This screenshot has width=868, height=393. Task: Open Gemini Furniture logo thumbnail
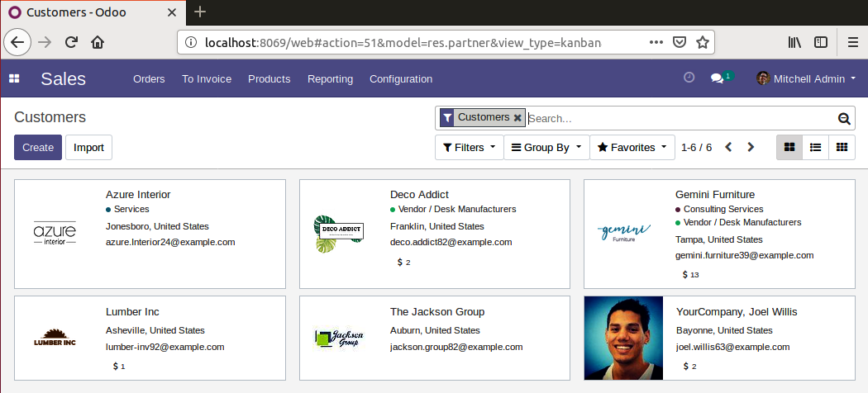624,234
